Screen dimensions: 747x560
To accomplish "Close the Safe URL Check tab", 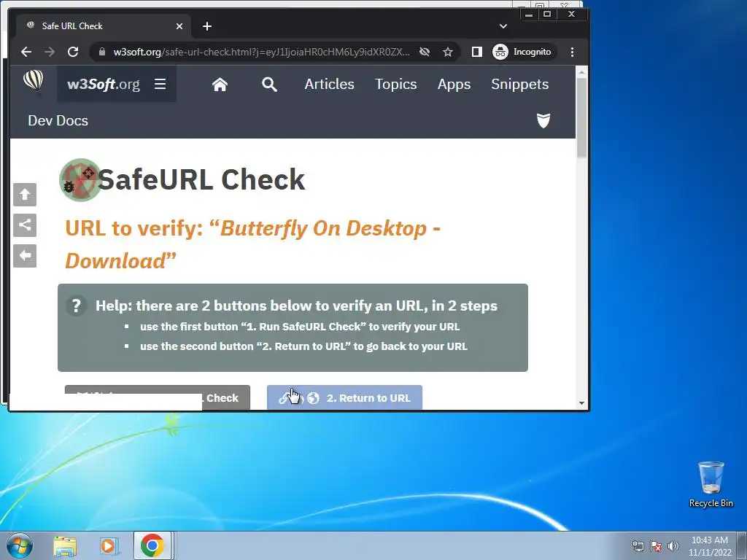I will coord(179,26).
